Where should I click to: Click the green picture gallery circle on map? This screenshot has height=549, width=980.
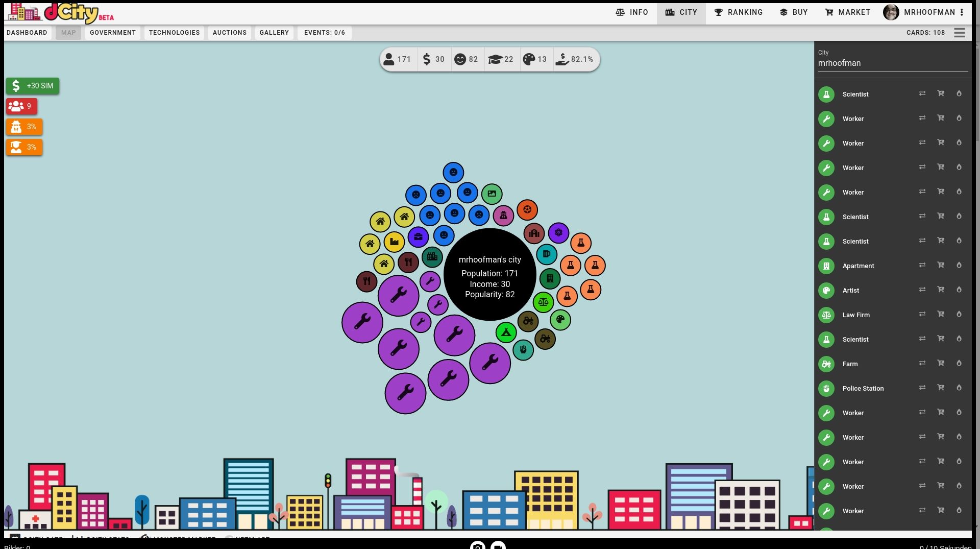[492, 194]
